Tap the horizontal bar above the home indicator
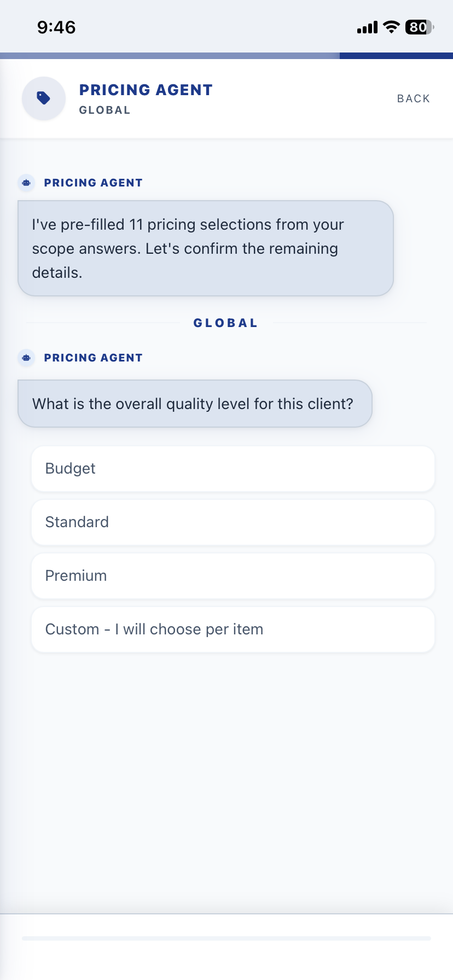453x980 pixels. point(226,937)
